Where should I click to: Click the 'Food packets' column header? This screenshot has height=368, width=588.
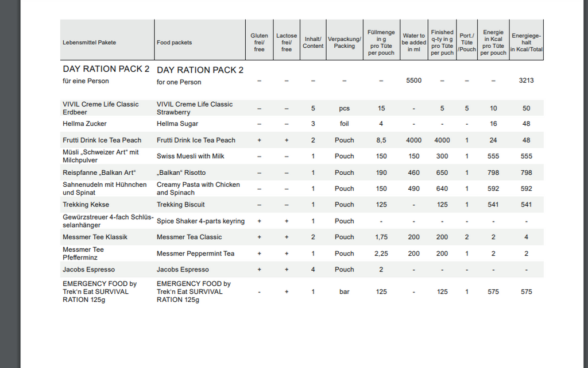pyautogui.click(x=174, y=43)
